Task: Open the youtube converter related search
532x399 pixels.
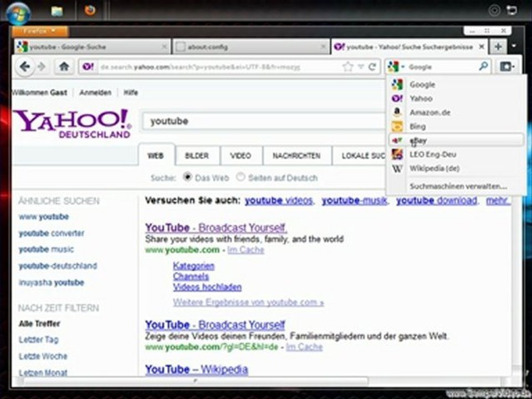Action: (x=51, y=233)
